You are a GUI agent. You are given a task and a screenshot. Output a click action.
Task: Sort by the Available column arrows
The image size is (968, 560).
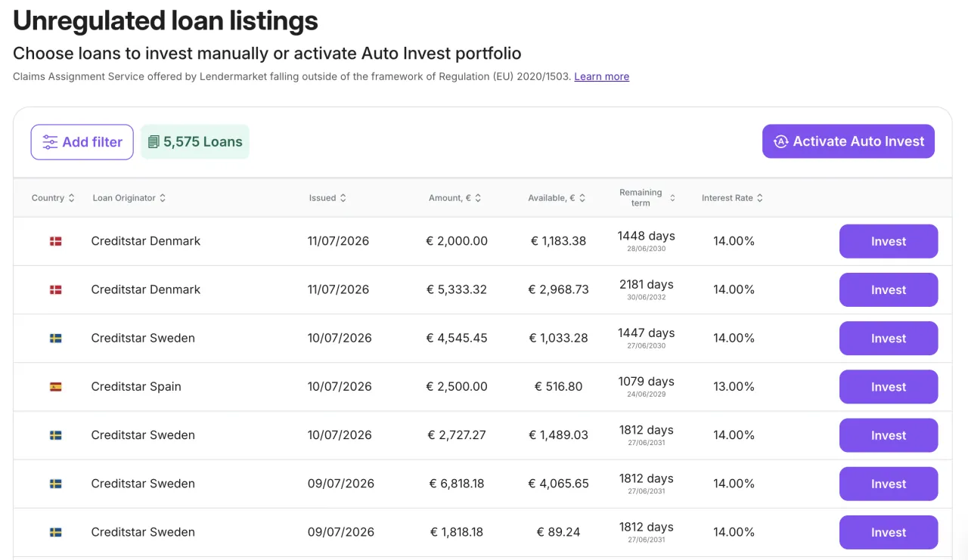coord(582,198)
